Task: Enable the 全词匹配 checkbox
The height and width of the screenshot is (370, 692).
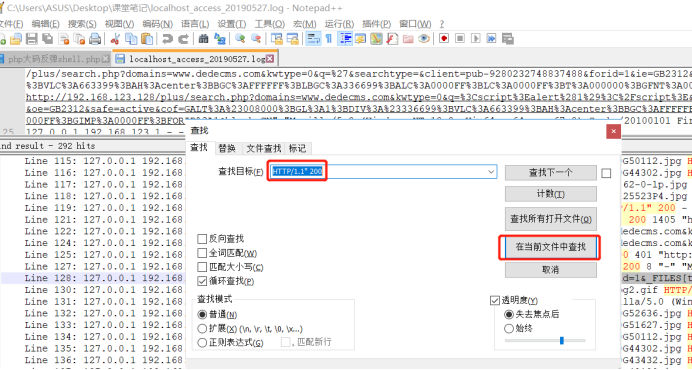Action: pyautogui.click(x=202, y=253)
